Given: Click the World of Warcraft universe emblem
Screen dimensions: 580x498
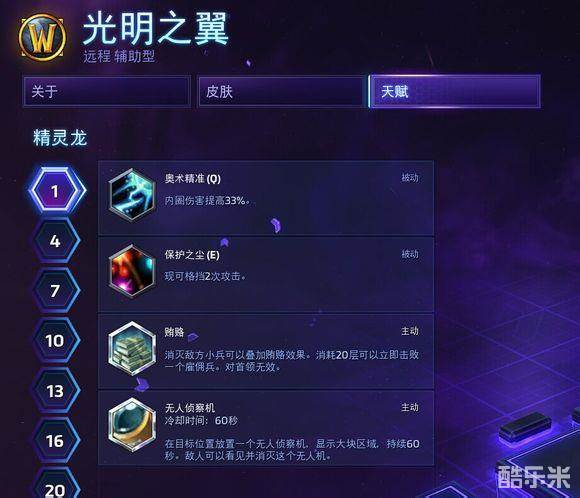Looking at the screenshot, I should point(43,37).
